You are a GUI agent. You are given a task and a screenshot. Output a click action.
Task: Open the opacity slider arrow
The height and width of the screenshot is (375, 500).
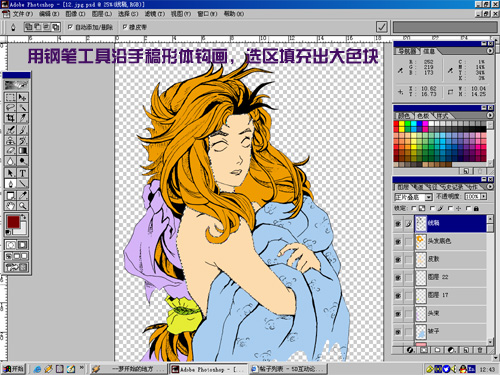click(484, 197)
